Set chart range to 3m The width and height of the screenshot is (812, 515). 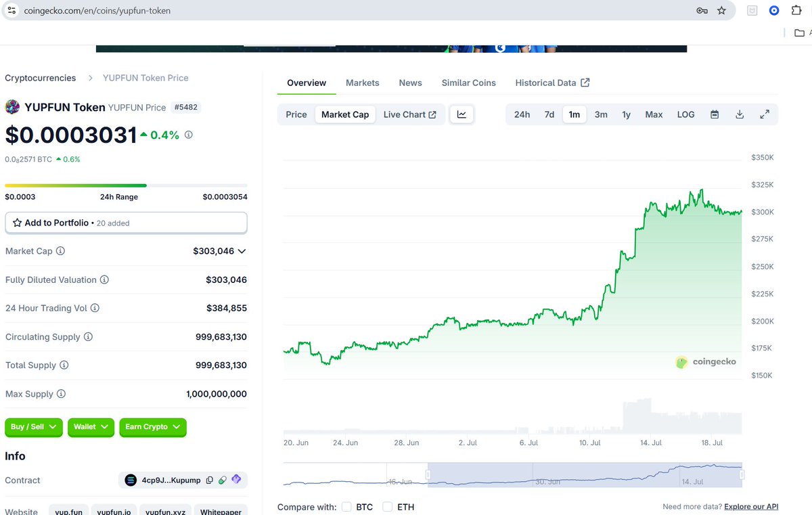(x=601, y=114)
